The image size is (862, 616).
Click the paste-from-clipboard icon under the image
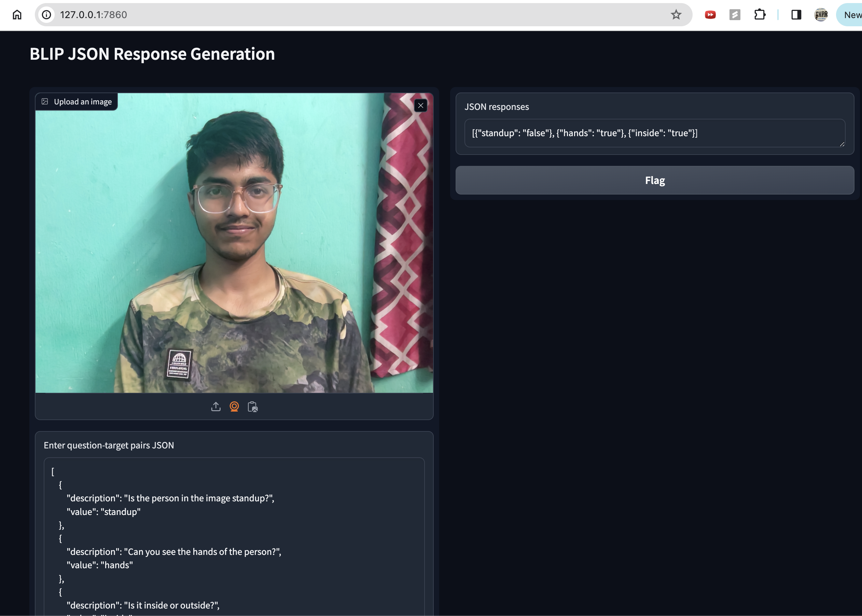(252, 406)
